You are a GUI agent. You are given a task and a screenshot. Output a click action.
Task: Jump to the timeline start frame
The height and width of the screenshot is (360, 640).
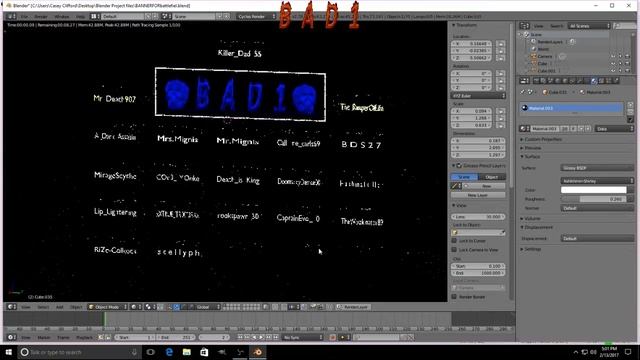240,337
